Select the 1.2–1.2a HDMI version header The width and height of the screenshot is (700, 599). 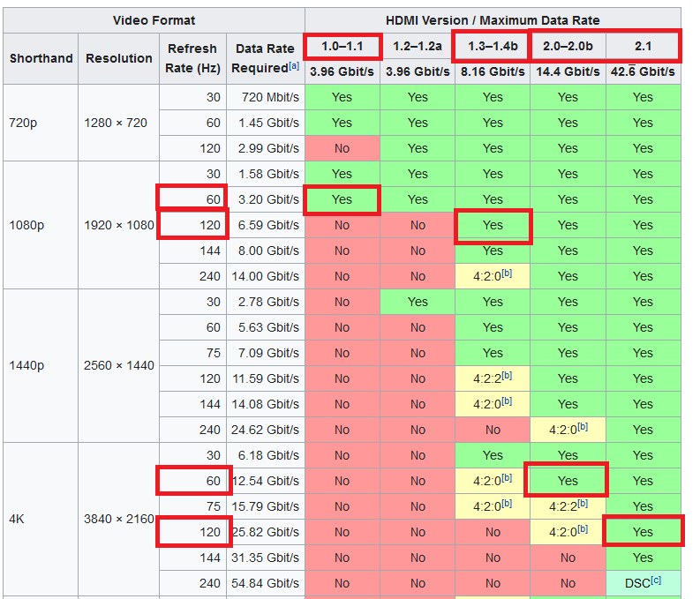[x=418, y=47]
